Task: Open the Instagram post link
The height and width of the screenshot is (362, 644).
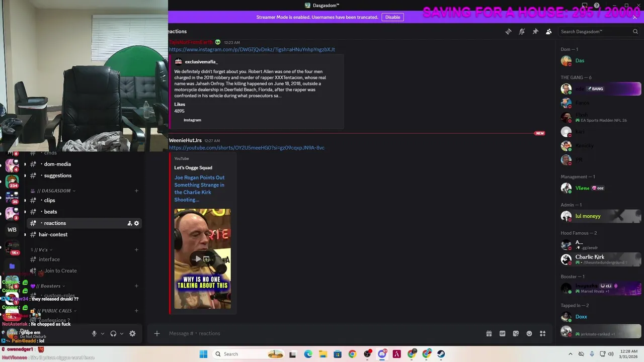Action: pyautogui.click(x=252, y=49)
